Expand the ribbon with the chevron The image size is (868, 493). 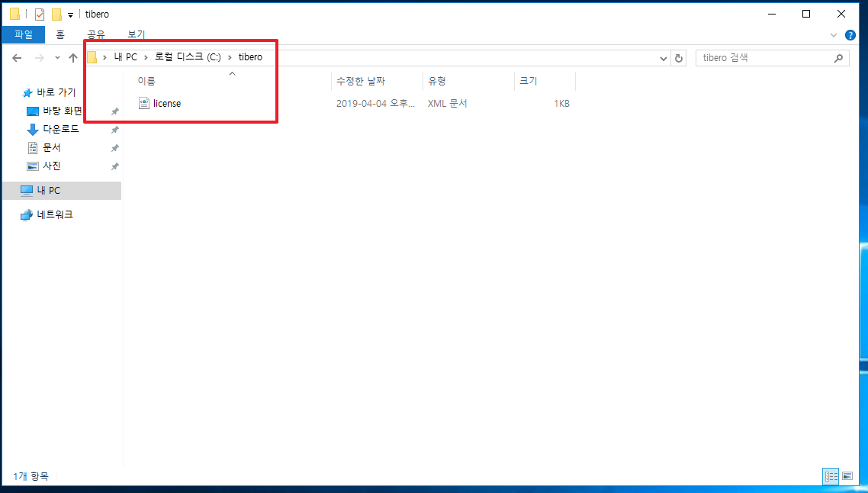[x=834, y=35]
